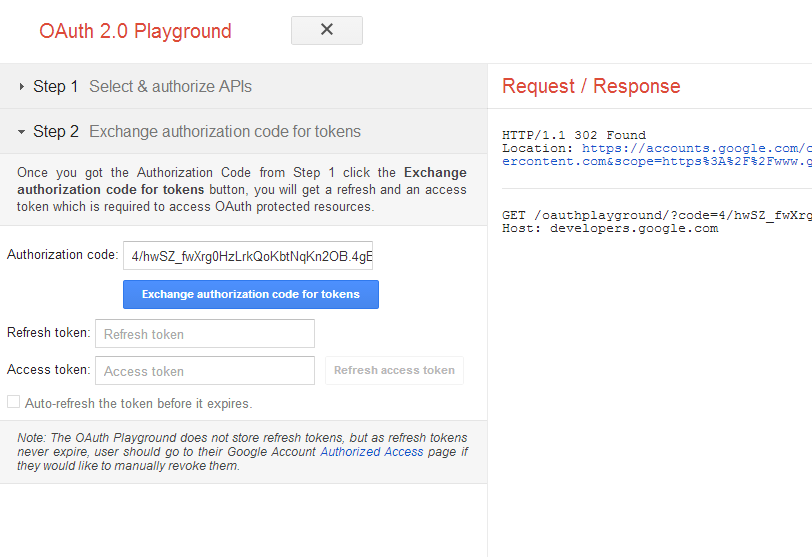Click the Step 1 arrow icon

(21, 86)
